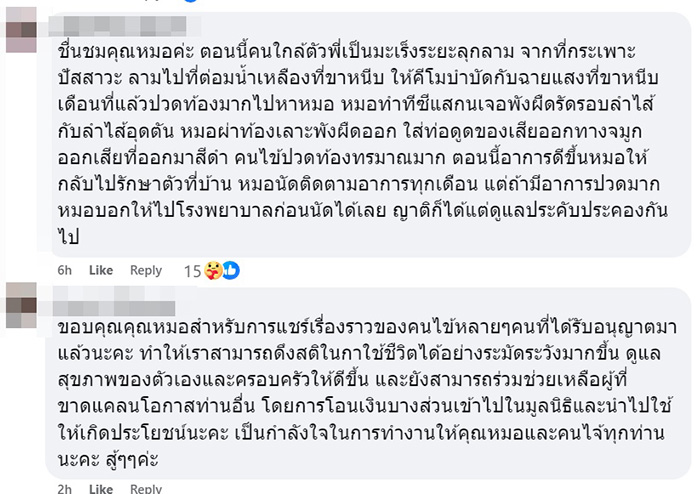The height and width of the screenshot is (494, 700).
Task: Click the care hug reaction emoji
Action: point(213,270)
